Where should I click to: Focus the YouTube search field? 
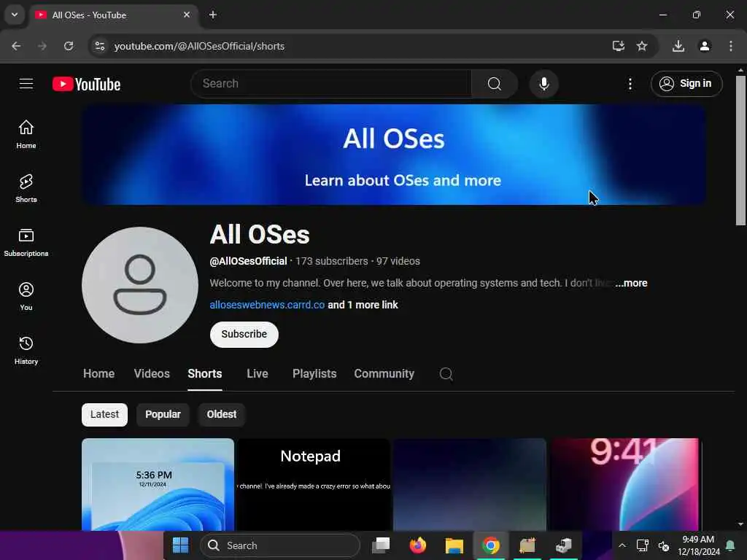pos(332,84)
